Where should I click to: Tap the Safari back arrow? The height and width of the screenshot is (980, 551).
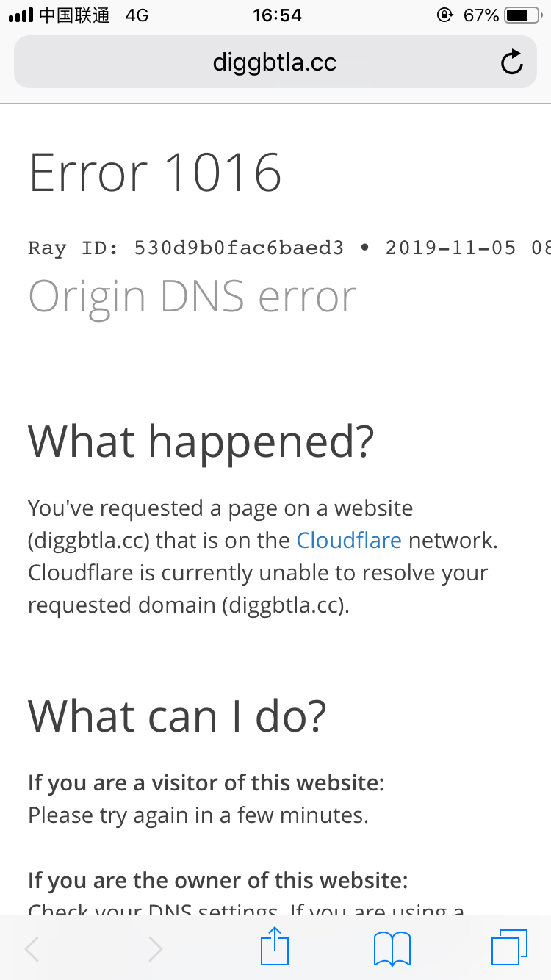(32, 948)
